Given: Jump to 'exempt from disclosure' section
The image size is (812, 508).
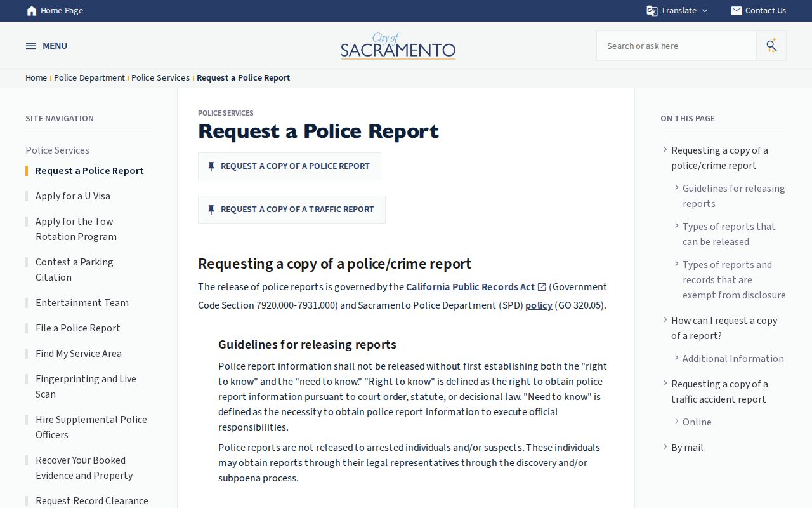Looking at the screenshot, I should click(734, 280).
